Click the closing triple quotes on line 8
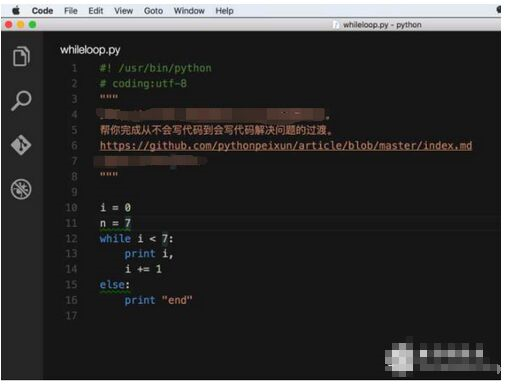 tap(109, 175)
